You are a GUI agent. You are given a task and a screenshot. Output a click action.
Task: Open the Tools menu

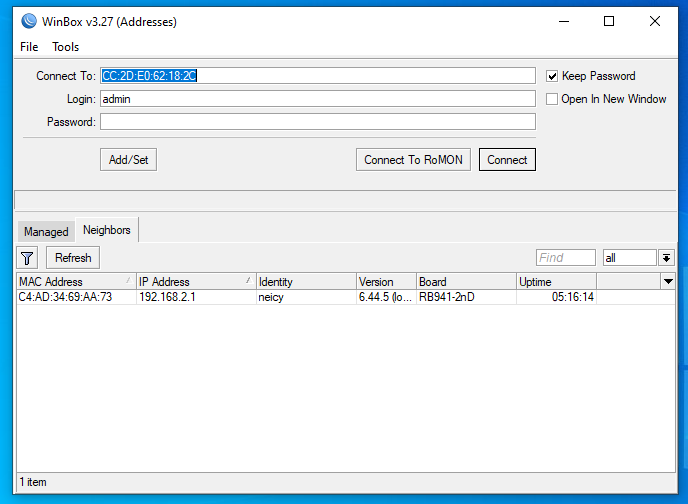65,47
